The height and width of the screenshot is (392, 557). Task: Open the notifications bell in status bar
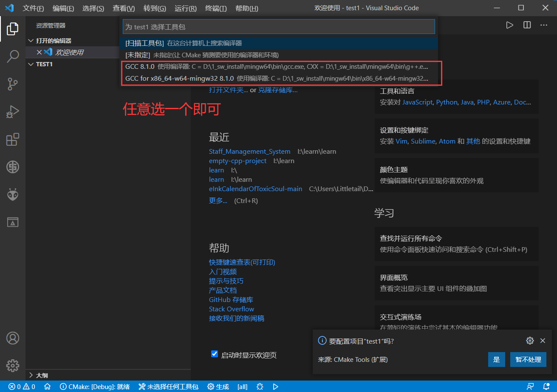point(547,386)
